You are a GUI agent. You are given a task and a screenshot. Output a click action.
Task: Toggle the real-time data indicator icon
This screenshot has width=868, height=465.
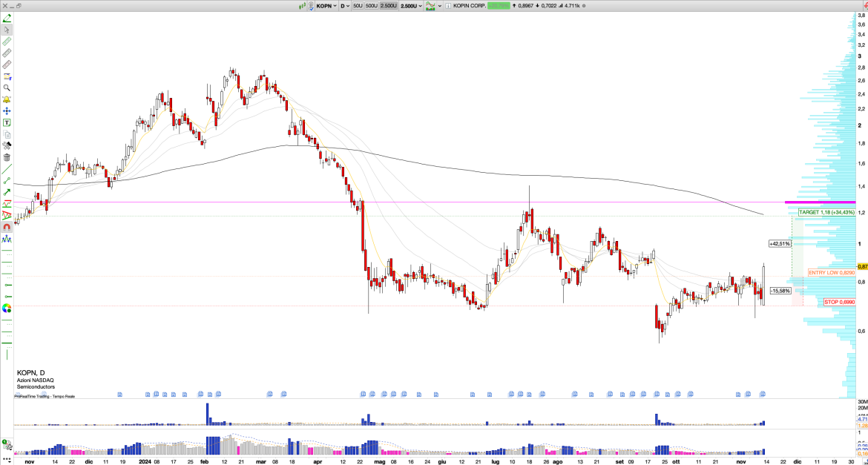(302, 6)
